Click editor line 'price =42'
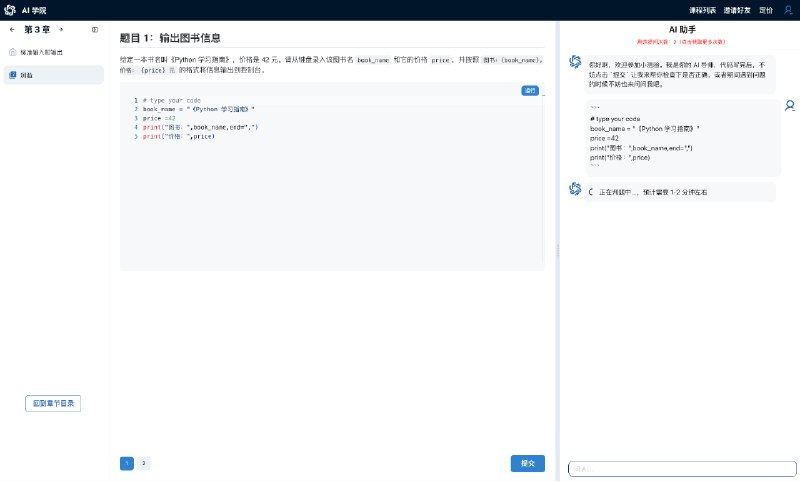 click(x=159, y=118)
